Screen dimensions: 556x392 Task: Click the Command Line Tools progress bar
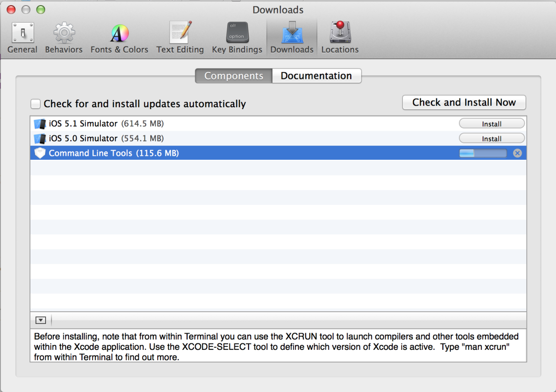(483, 153)
